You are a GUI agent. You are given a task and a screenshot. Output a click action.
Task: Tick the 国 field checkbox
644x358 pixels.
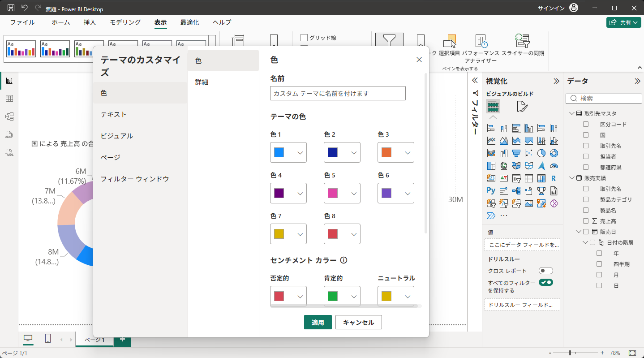pyautogui.click(x=586, y=135)
